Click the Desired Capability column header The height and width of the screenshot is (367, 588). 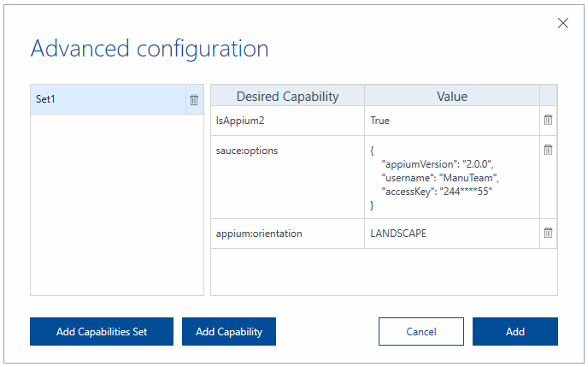tap(287, 96)
